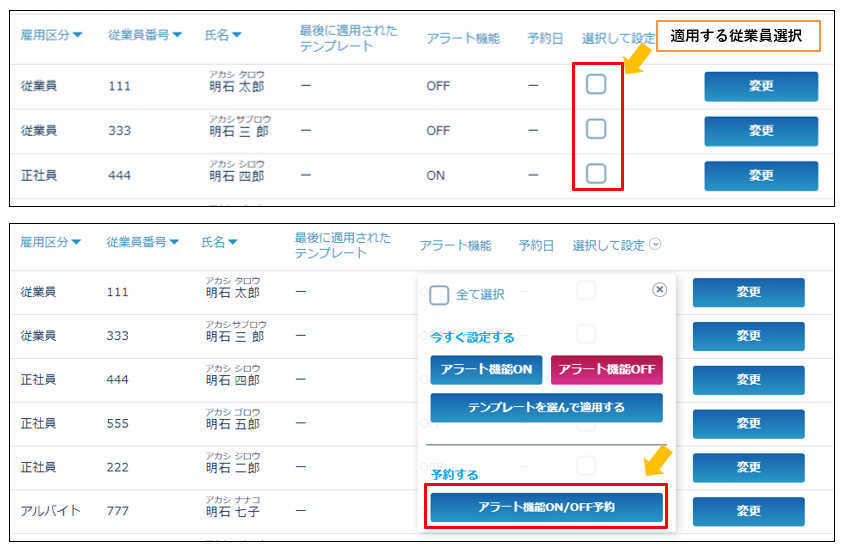Click 変更 for employee 444 in lower table
The height and width of the screenshot is (549, 842).
[x=749, y=380]
